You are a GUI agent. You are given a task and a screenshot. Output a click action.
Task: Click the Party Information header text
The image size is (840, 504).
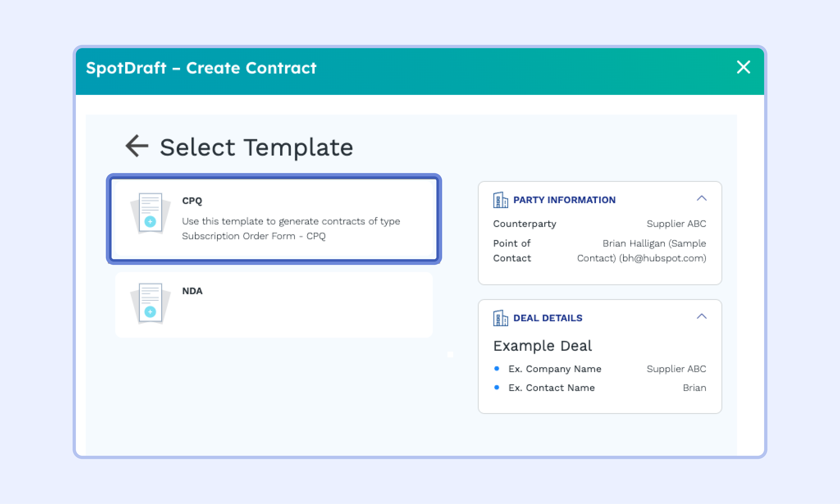(x=564, y=200)
